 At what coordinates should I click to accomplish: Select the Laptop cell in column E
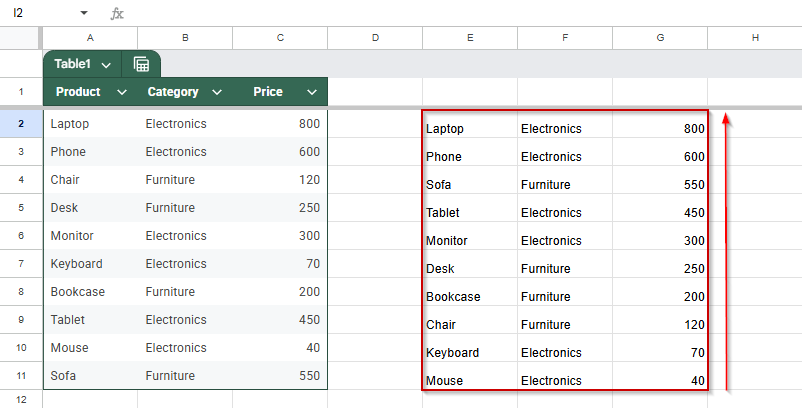pyautogui.click(x=470, y=124)
